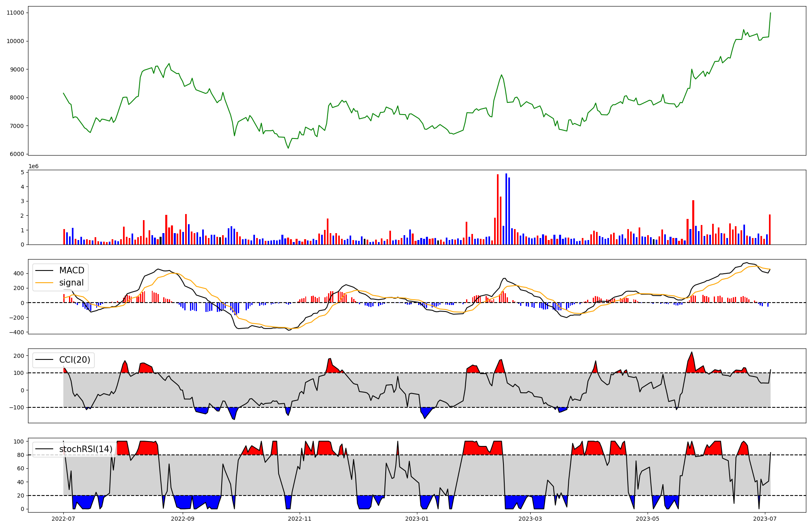Click the 2022-11 date tick label
Viewport: 812px width, 528px height.
click(300, 519)
